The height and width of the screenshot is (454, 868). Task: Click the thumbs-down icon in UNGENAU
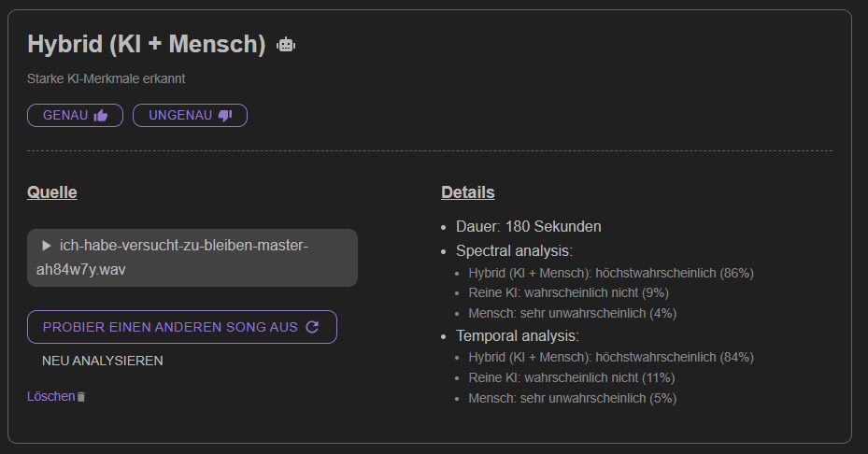coord(225,115)
